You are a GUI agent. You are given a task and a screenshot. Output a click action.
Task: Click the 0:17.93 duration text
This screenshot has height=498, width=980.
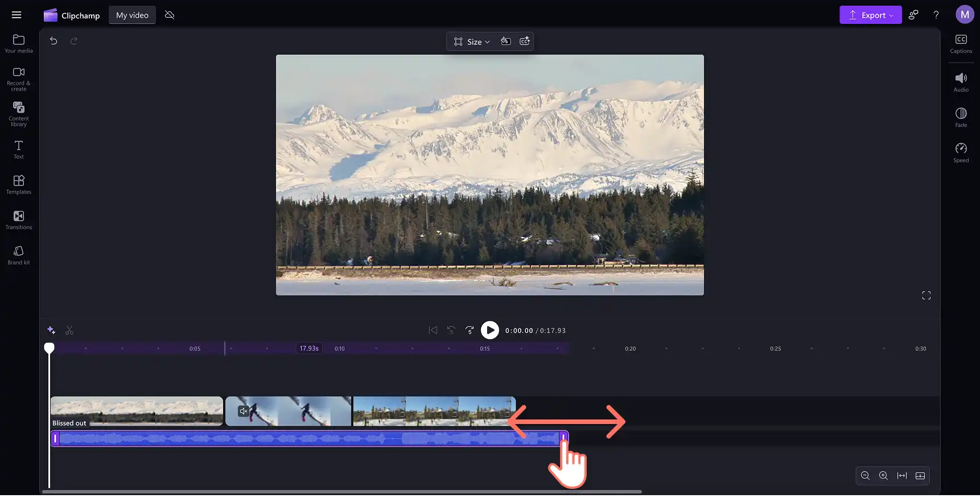553,331
